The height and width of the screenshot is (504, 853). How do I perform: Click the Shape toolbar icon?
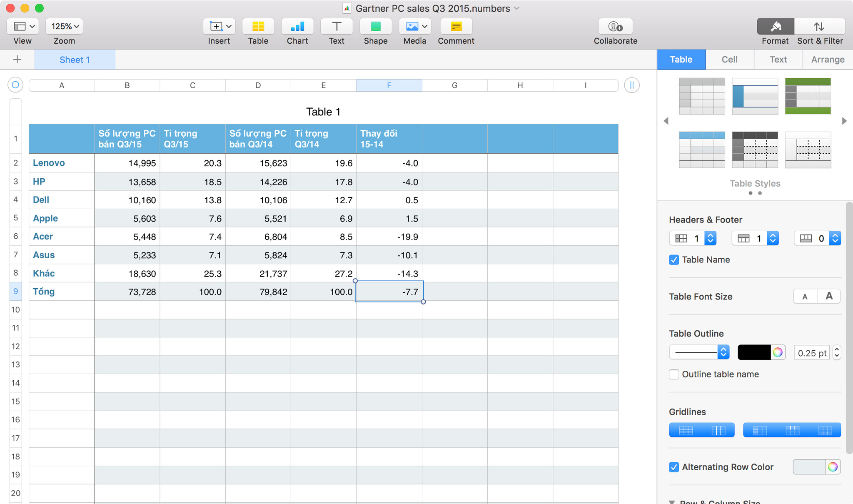pyautogui.click(x=376, y=26)
